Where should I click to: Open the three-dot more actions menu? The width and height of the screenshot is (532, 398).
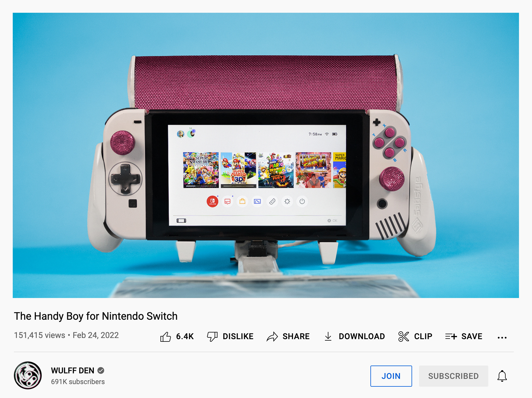point(502,337)
